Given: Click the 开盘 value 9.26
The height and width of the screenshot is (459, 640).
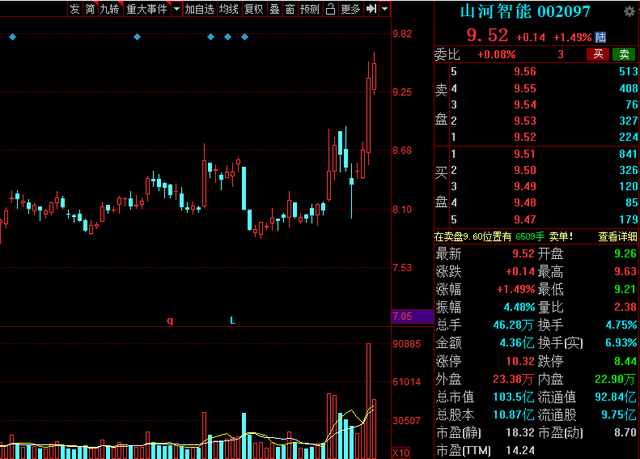Looking at the screenshot, I should (625, 254).
